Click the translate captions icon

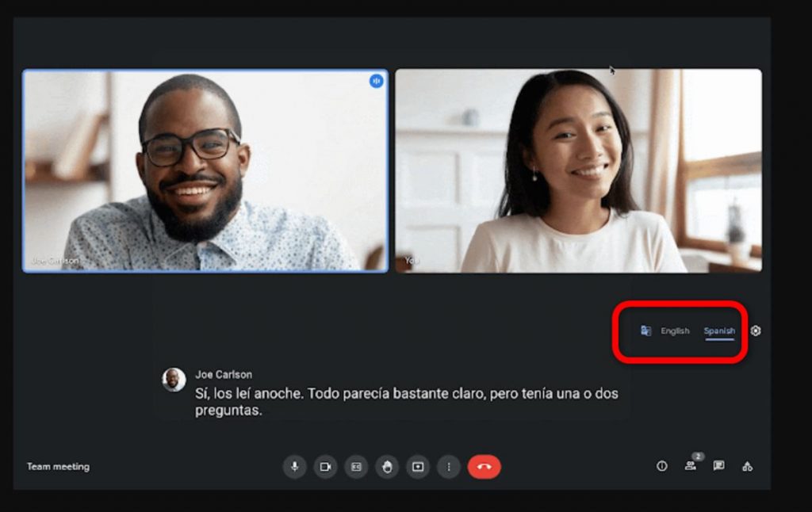[x=646, y=331]
